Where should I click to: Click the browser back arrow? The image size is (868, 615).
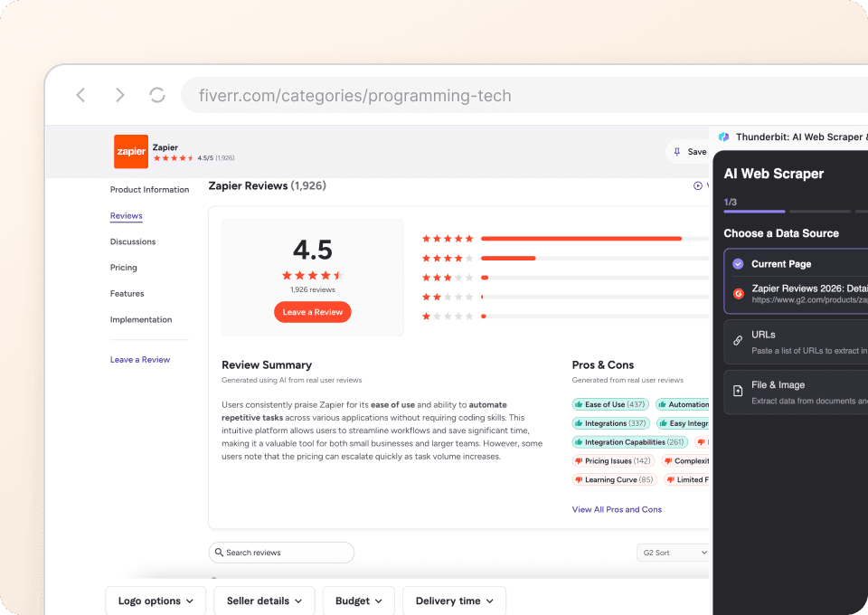click(81, 95)
